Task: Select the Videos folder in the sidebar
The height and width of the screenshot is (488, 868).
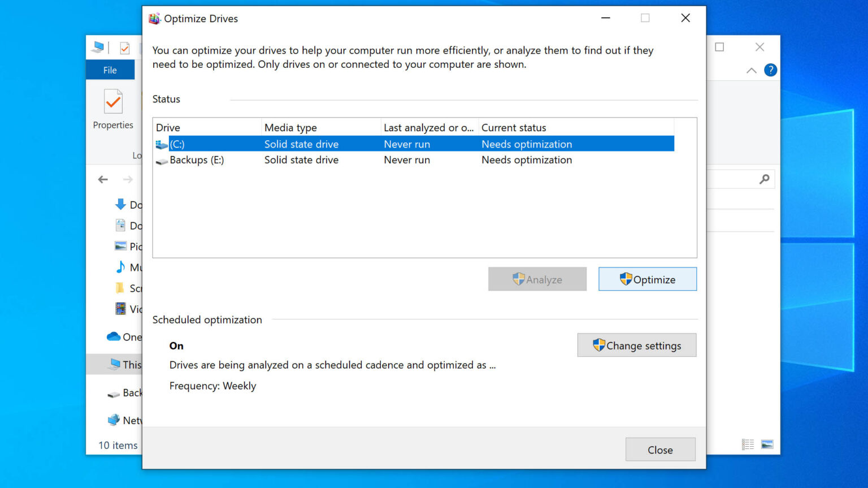Action: point(131,309)
